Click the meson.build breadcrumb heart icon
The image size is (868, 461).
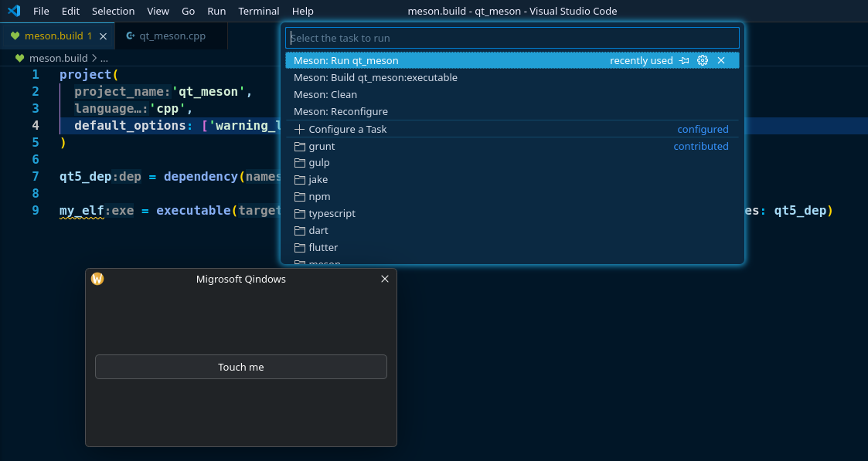click(x=20, y=58)
